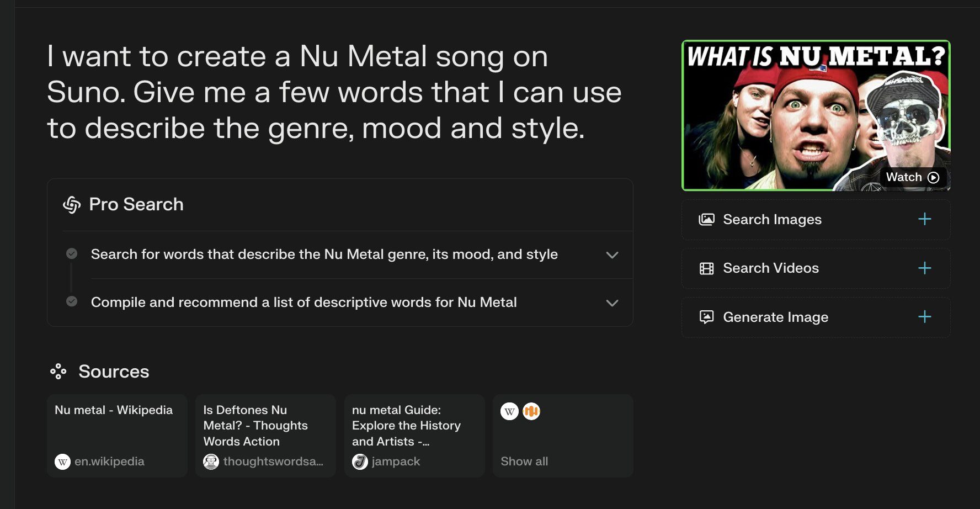
Task: Click the Search Videos film icon
Action: click(x=706, y=268)
